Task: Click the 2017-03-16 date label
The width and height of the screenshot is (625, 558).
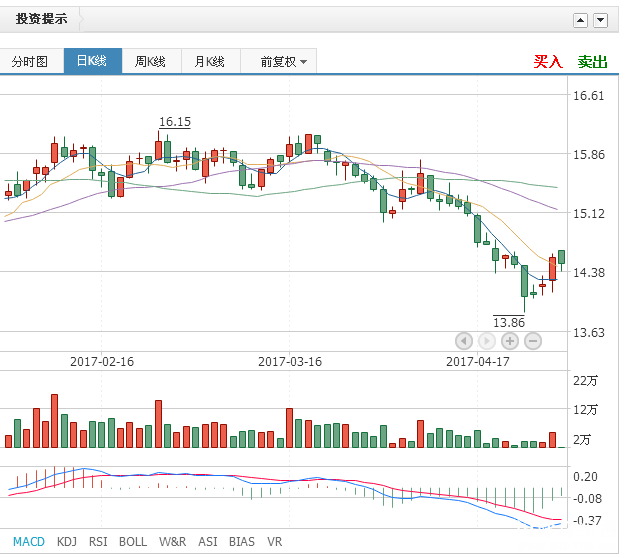Action: [x=290, y=362]
